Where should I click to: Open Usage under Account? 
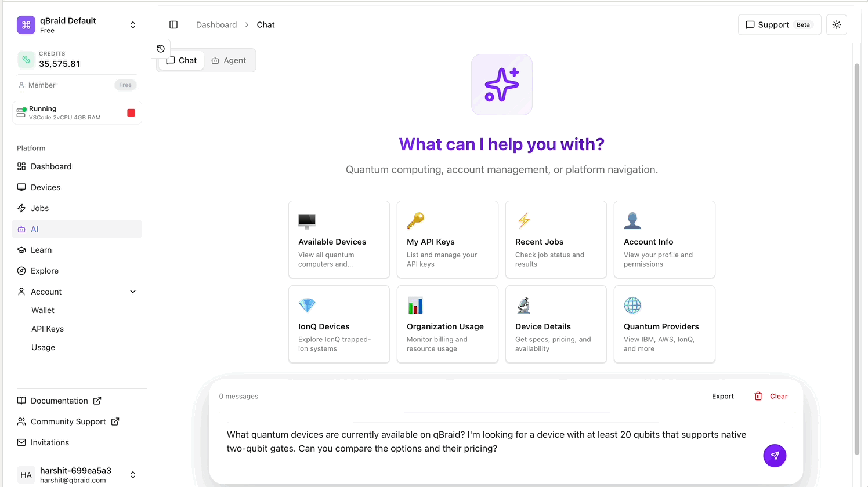(x=44, y=347)
